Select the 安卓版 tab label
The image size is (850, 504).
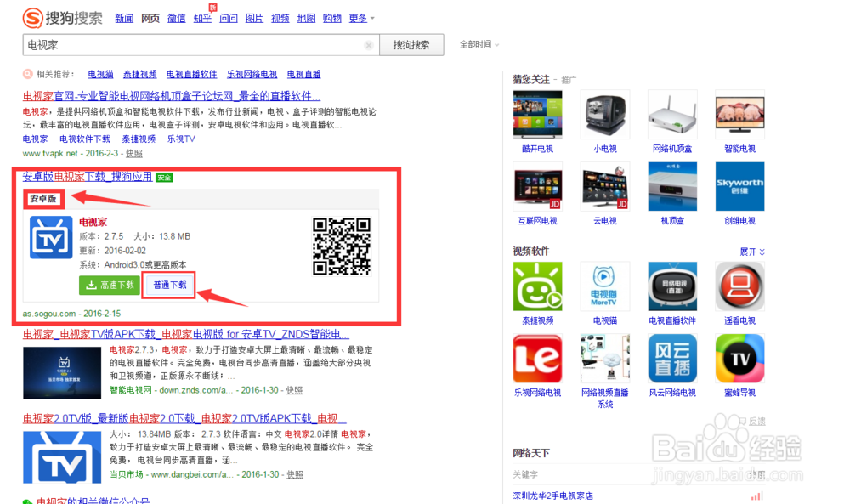(x=43, y=199)
